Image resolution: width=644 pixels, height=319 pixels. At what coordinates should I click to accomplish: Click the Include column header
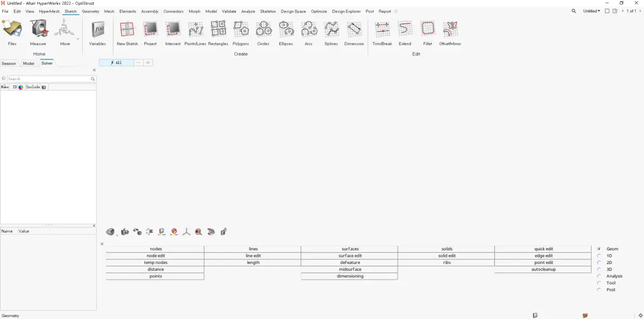[33, 87]
